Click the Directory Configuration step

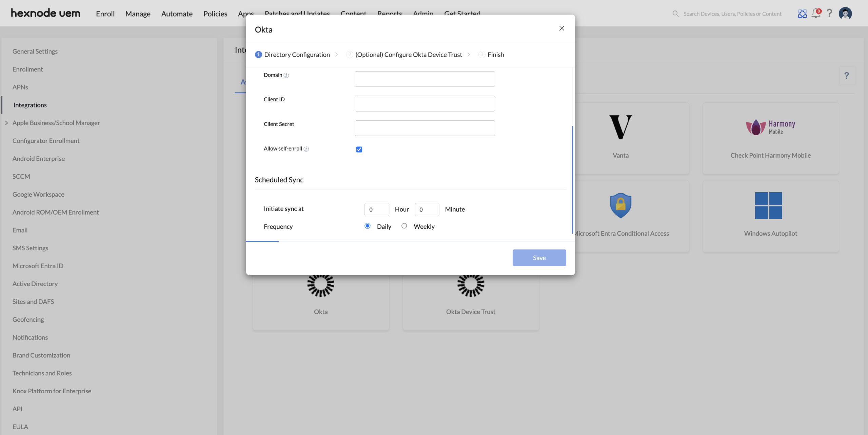pyautogui.click(x=292, y=55)
